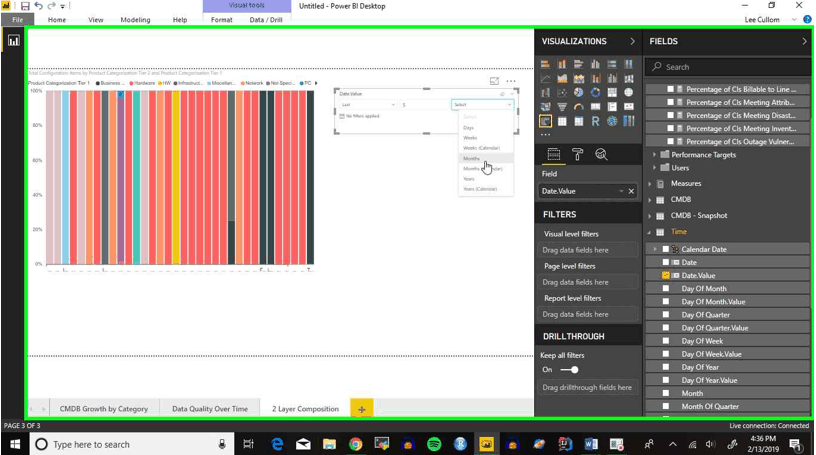816x455 pixels.
Task: Select the R script visual
Action: tap(595, 121)
